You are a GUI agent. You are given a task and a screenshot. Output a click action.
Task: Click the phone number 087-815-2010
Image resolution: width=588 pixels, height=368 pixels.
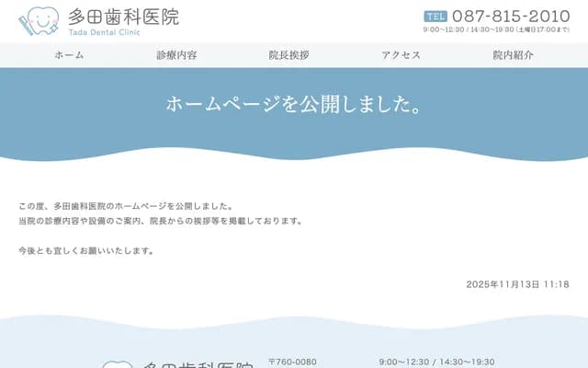(x=511, y=16)
